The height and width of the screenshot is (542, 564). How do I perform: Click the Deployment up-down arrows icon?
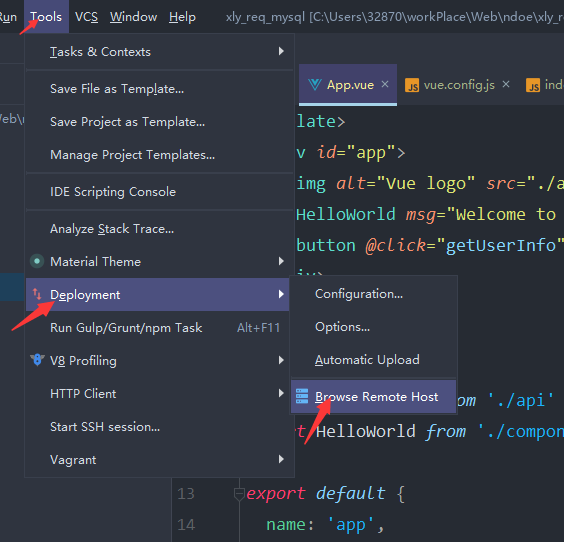tap(37, 294)
